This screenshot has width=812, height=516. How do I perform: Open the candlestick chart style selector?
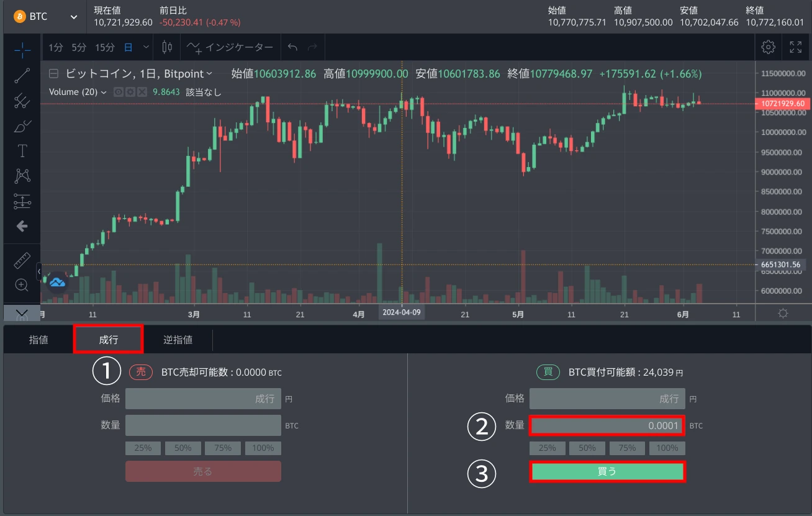pyautogui.click(x=166, y=47)
